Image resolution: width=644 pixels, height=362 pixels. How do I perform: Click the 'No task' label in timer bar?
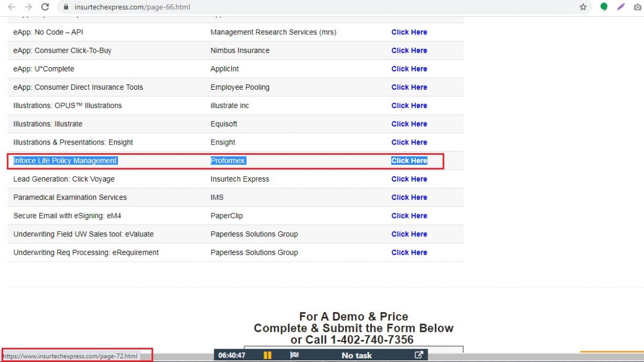356,355
